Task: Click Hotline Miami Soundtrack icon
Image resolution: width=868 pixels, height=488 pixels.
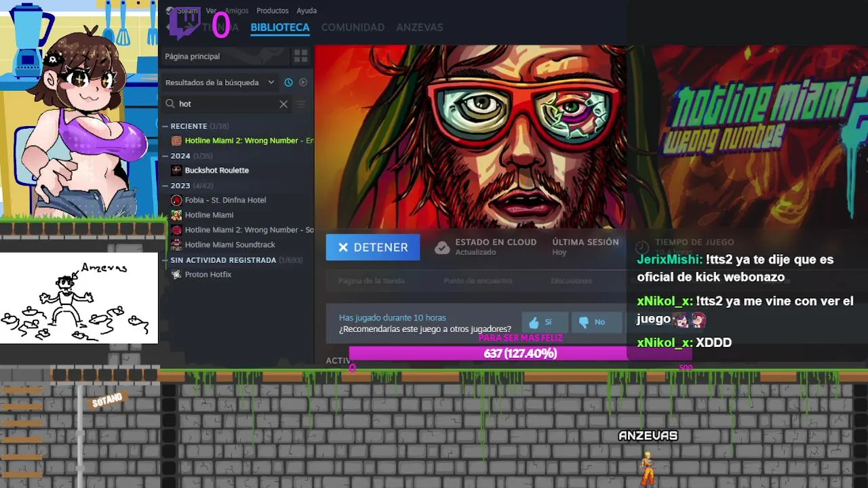Action: click(x=176, y=245)
